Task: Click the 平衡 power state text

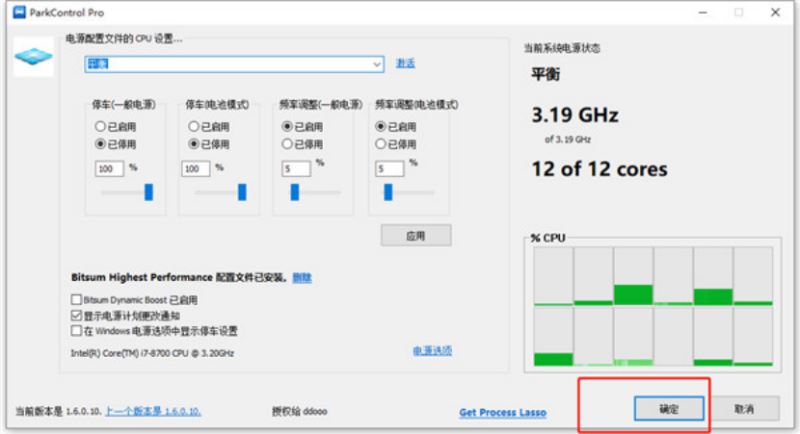Action: click(545, 74)
